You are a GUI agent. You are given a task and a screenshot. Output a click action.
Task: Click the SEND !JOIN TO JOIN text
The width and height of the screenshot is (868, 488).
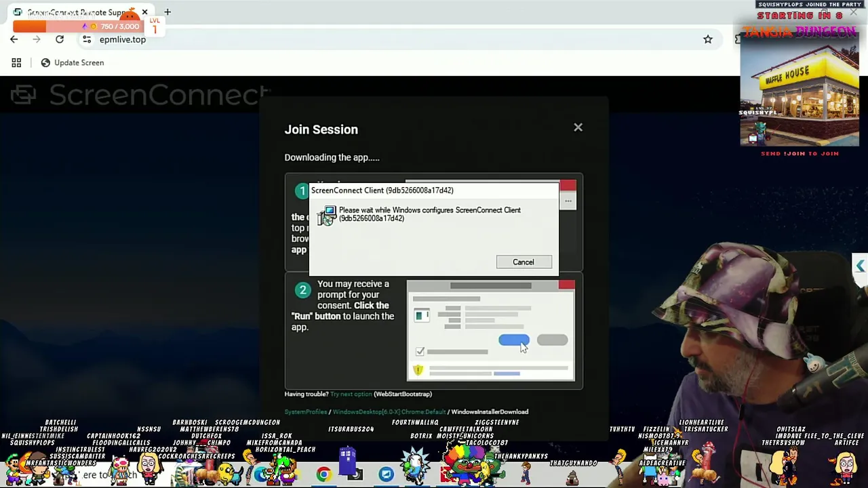800,153
